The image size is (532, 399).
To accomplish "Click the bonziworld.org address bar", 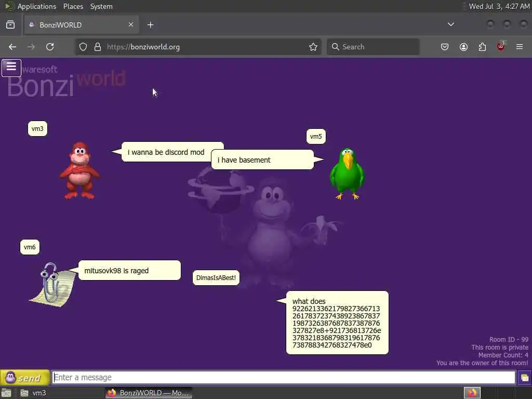I will point(198,47).
